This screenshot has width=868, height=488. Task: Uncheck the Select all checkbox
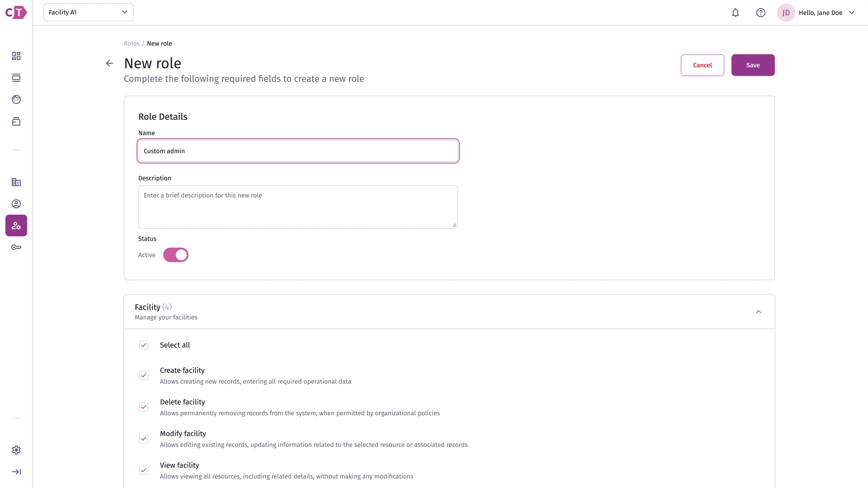click(x=144, y=345)
